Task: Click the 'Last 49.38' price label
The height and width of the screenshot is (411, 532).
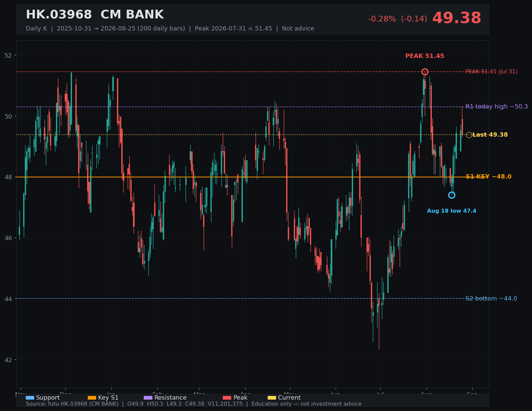Action: (x=490, y=135)
